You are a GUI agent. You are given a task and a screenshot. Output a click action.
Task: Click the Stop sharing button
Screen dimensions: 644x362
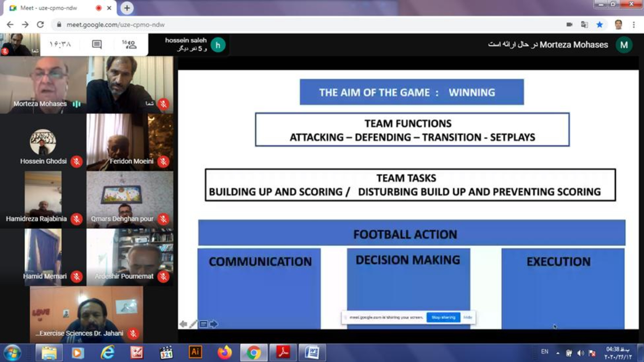(443, 317)
